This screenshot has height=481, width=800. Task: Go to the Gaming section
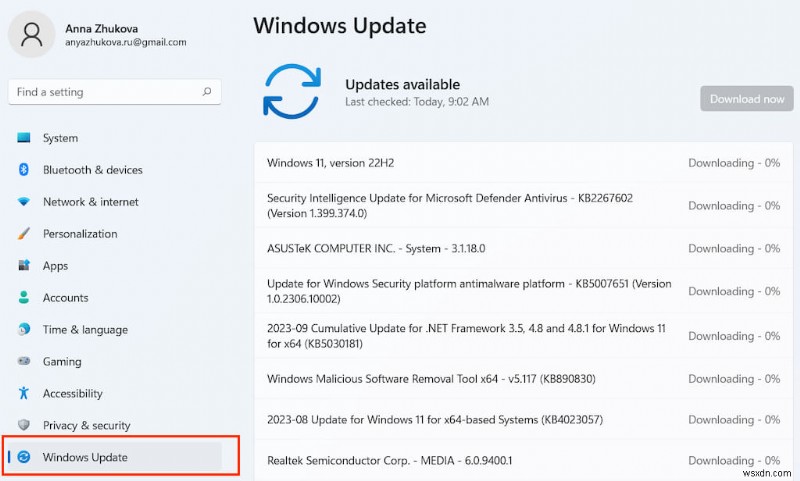pyautogui.click(x=62, y=362)
